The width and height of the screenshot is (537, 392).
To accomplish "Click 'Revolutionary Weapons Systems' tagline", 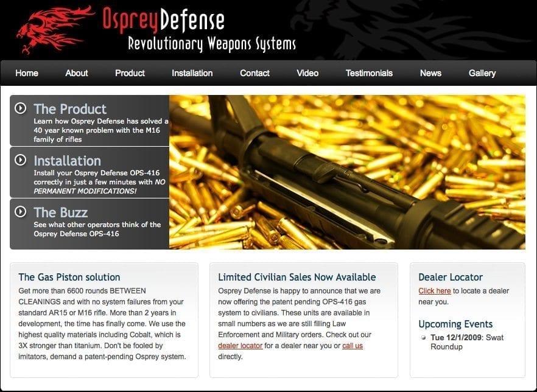I will 212,43.
